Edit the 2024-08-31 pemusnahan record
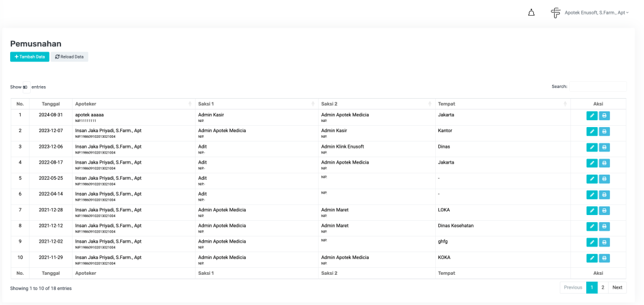Image resolution: width=644 pixels, height=305 pixels. [x=592, y=116]
